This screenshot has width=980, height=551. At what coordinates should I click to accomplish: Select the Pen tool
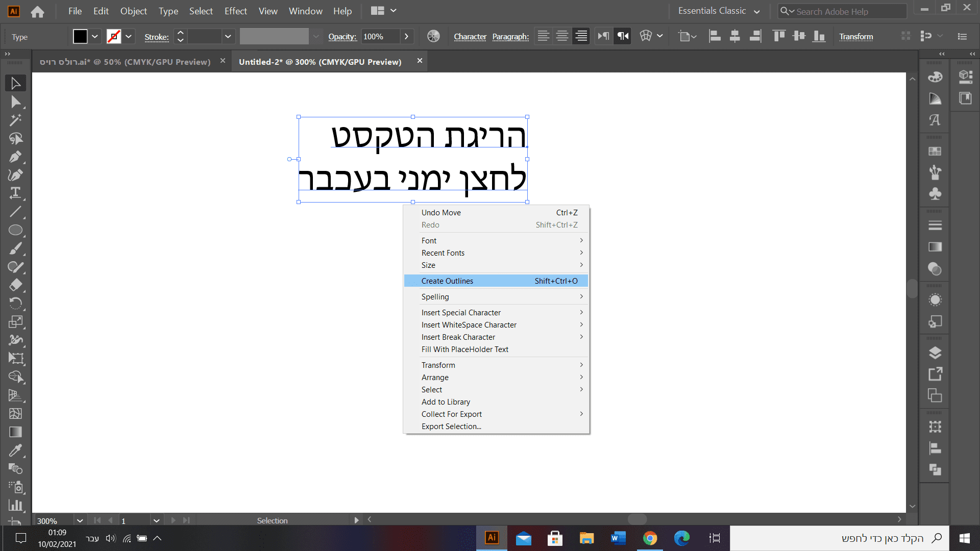coord(15,157)
